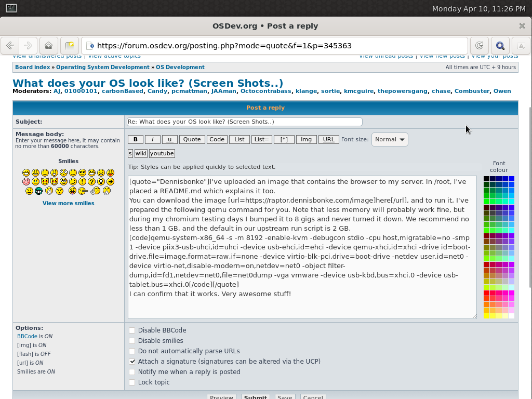532x399 pixels.
Task: Insert the frowning evil horned smiley
Action: click(x=45, y=181)
